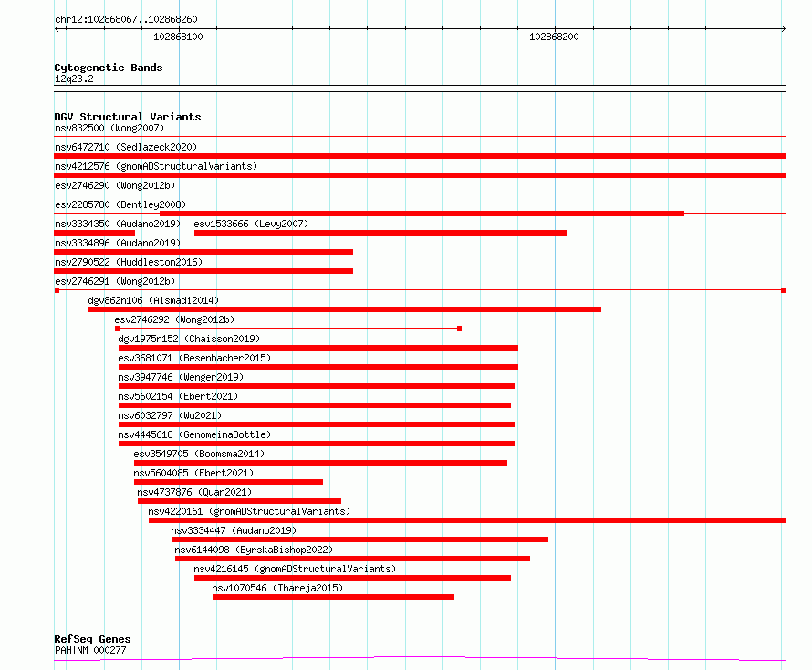Click nsv1070546 (Thareja2015) label
Viewport: 812px width, 670px height.
[277, 588]
